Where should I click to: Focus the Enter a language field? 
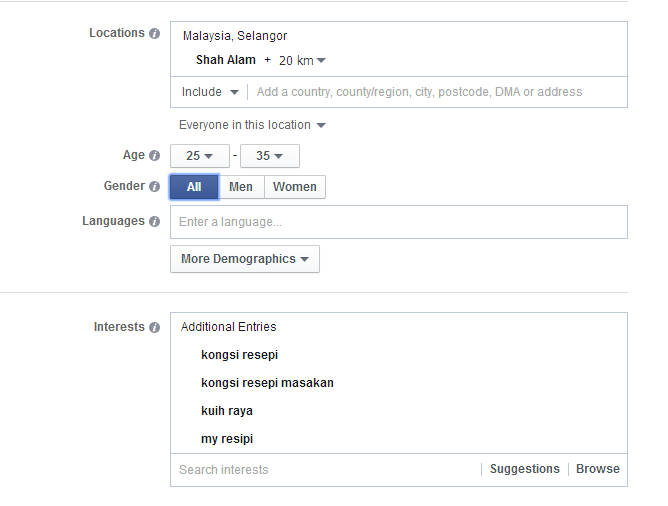pos(399,222)
